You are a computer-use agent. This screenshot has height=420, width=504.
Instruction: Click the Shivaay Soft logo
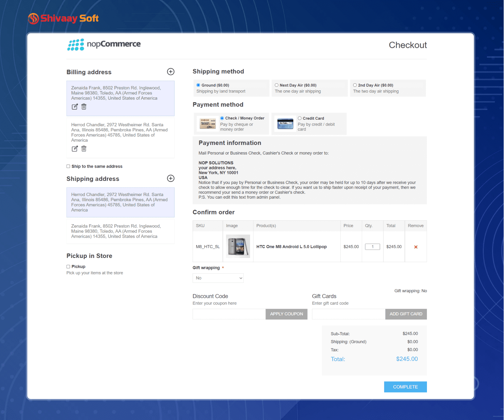63,19
